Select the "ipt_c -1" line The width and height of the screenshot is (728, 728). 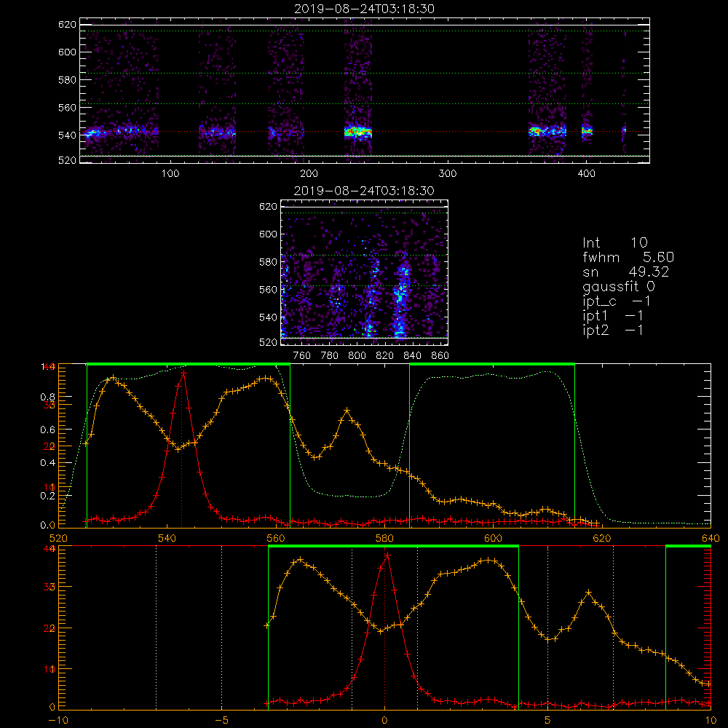tap(617, 301)
